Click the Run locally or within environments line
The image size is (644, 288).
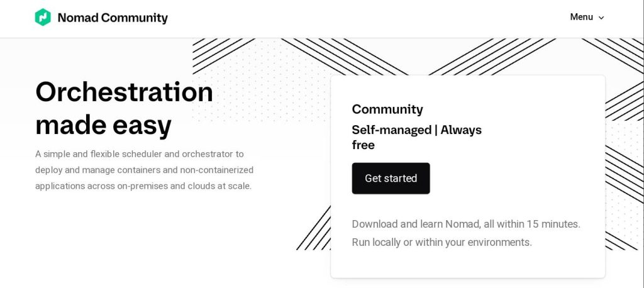pyautogui.click(x=441, y=242)
